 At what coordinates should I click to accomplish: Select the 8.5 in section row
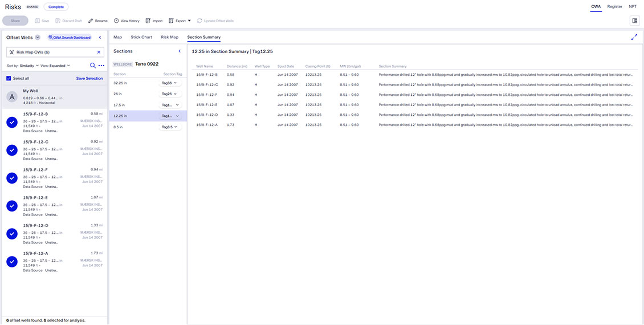pos(148,127)
